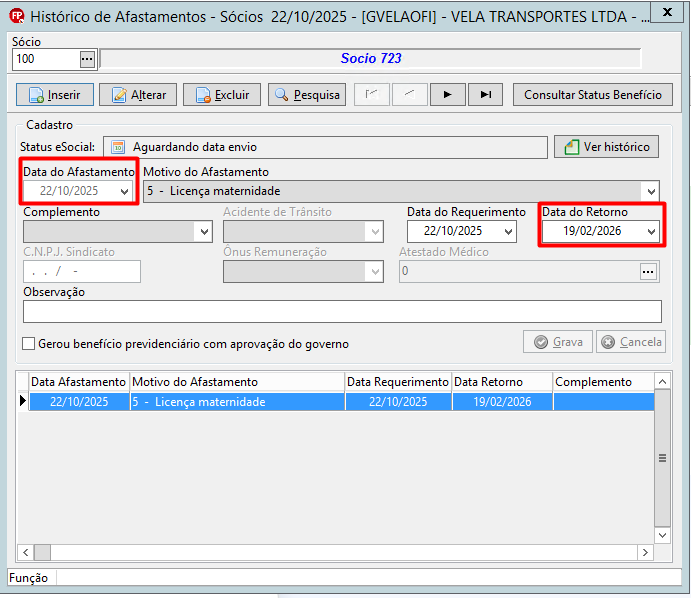Click Data Afastamento column header
The width and height of the screenshot is (691, 598).
[79, 382]
